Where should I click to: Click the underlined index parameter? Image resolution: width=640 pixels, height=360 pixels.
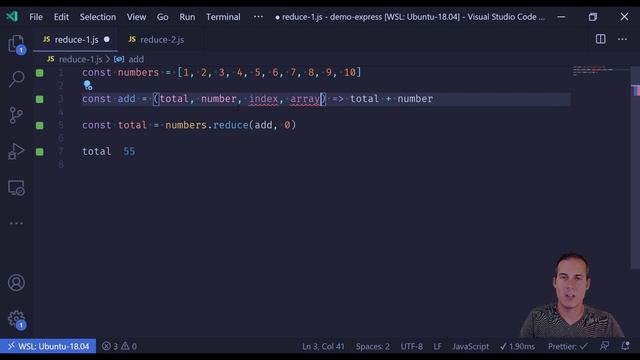tap(264, 99)
